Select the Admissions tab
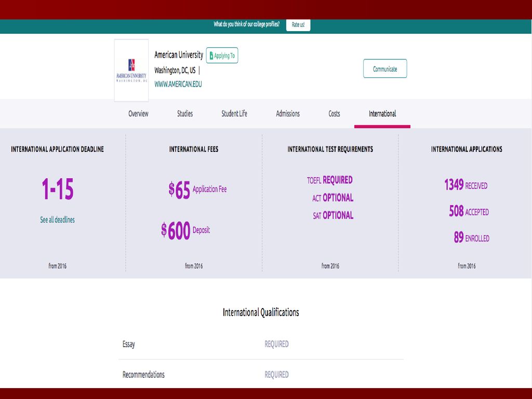532x399 pixels. point(288,114)
